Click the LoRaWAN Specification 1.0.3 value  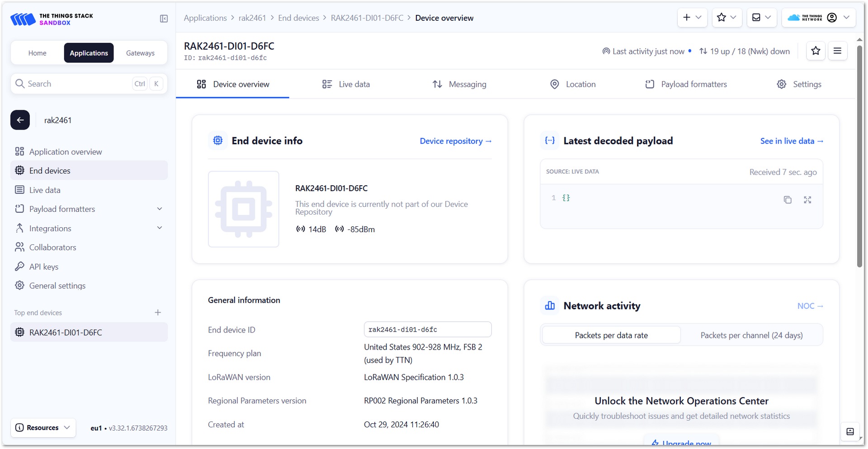[414, 377]
